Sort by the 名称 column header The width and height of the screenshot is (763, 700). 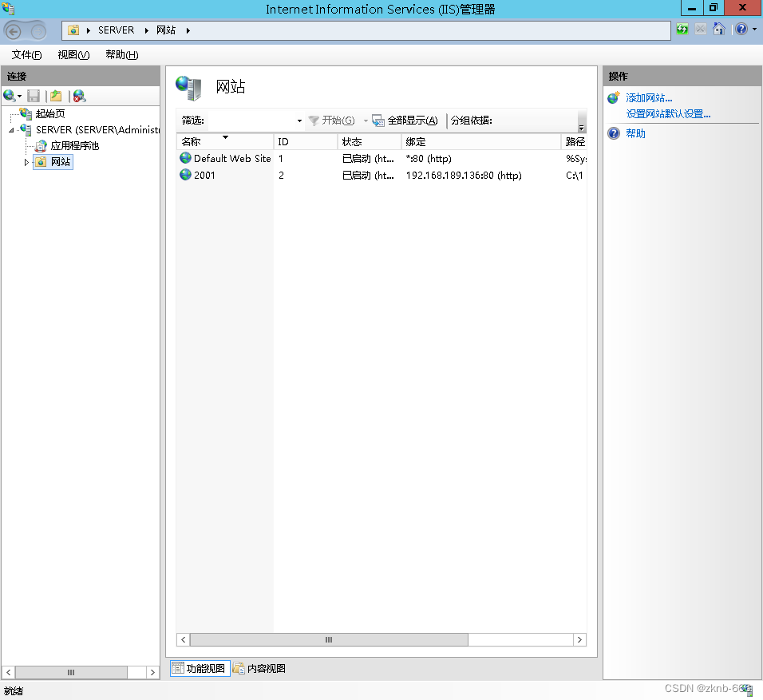pyautogui.click(x=225, y=141)
